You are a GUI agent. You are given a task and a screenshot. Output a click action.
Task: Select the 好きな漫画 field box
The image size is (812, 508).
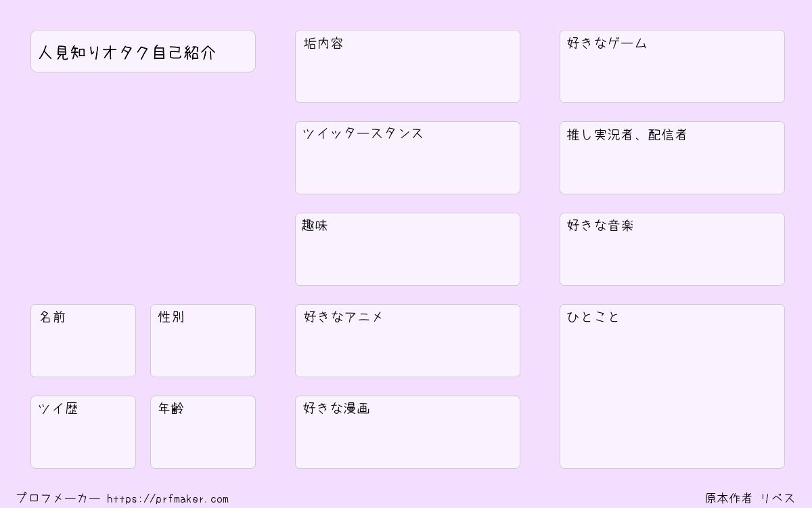(407, 432)
